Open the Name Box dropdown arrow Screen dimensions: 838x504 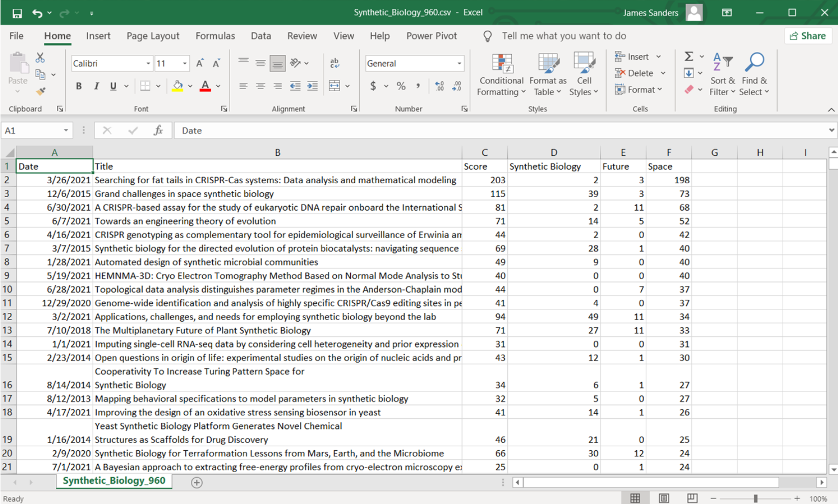[x=66, y=130]
